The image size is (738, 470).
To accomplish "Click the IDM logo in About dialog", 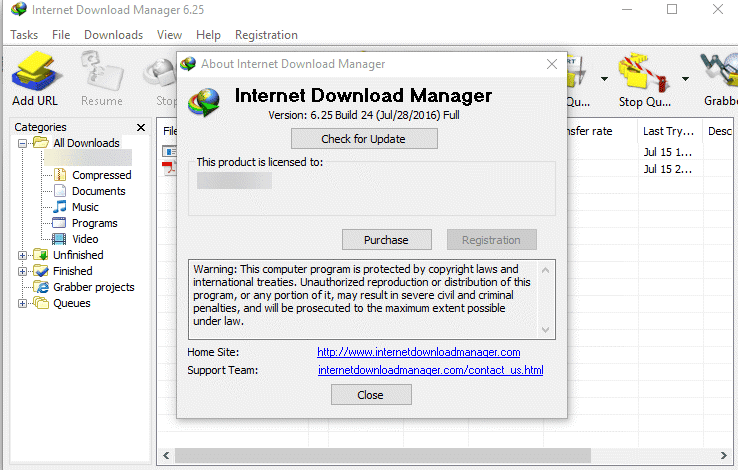I will click(x=204, y=102).
